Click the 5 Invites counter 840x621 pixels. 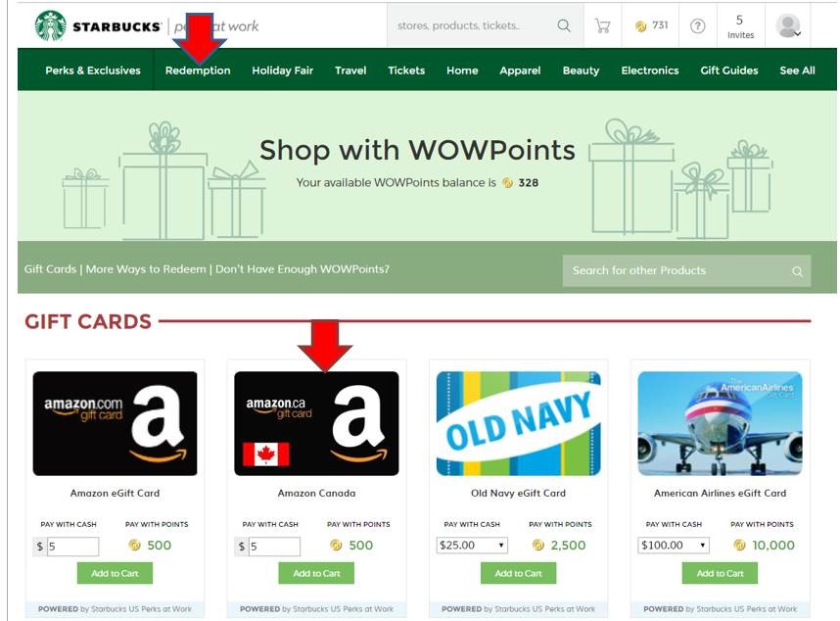740,26
